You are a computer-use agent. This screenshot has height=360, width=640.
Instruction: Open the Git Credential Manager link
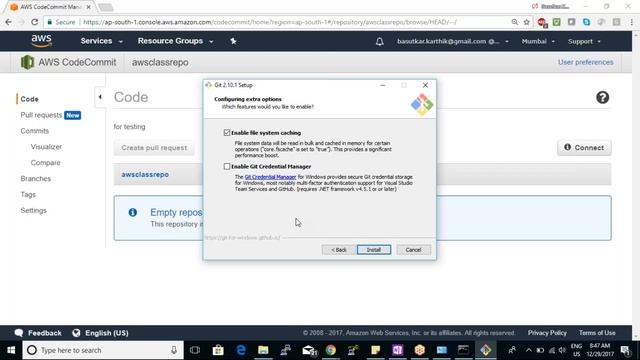(x=270, y=177)
